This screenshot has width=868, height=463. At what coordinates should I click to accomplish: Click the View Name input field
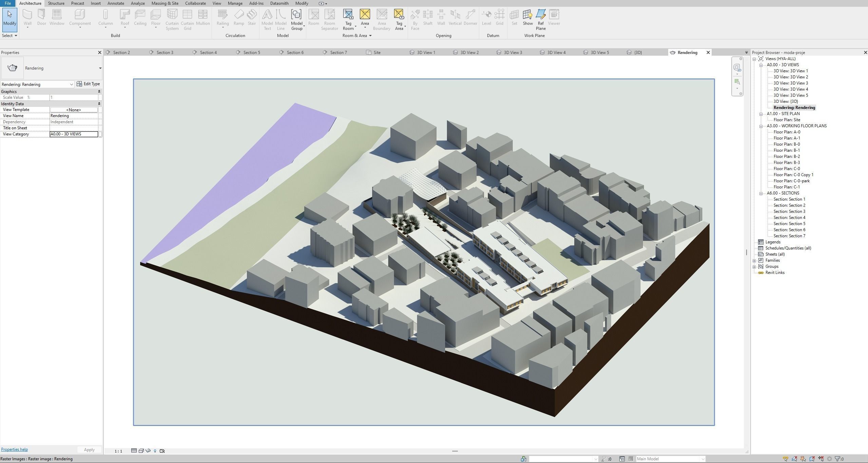point(74,116)
